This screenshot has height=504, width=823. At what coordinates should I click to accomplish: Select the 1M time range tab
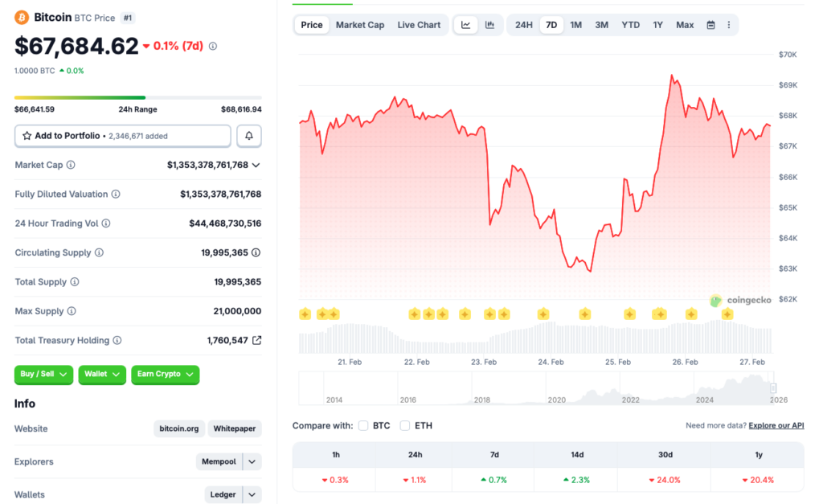coord(575,25)
